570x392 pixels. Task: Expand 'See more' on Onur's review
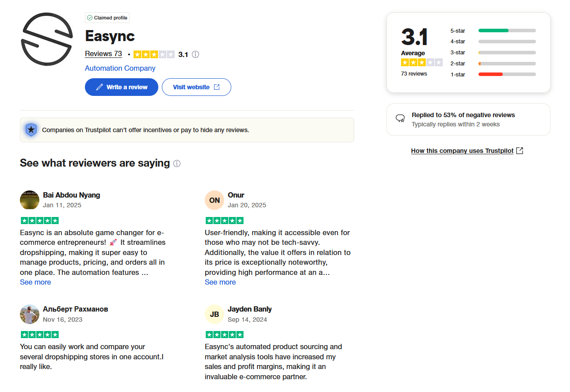click(x=220, y=282)
